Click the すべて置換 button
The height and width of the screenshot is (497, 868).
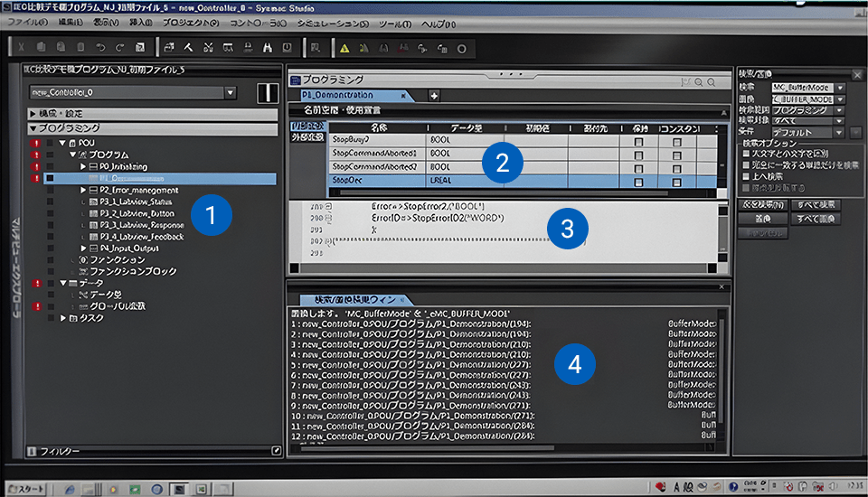[816, 220]
